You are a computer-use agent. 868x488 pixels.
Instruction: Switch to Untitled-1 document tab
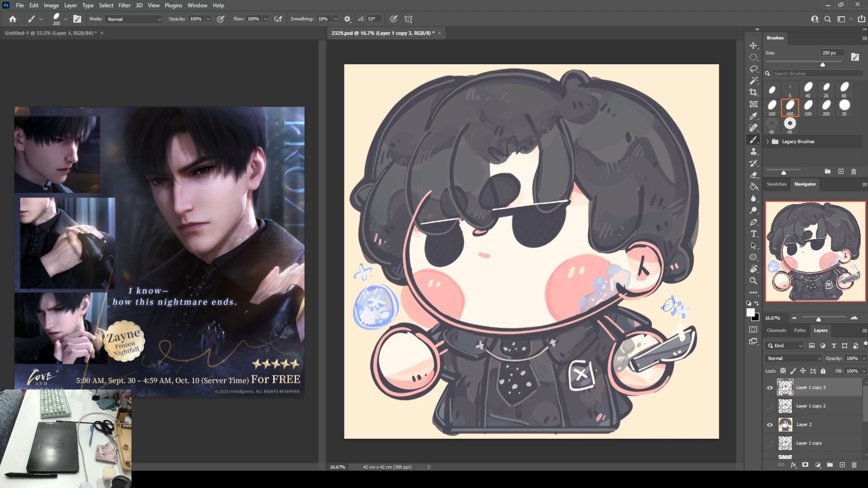(50, 33)
